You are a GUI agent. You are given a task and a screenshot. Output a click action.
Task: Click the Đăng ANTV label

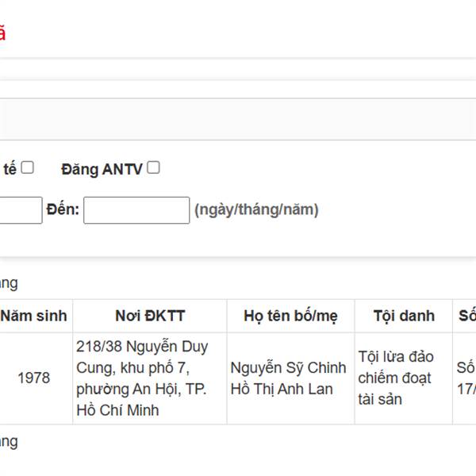[x=102, y=169]
